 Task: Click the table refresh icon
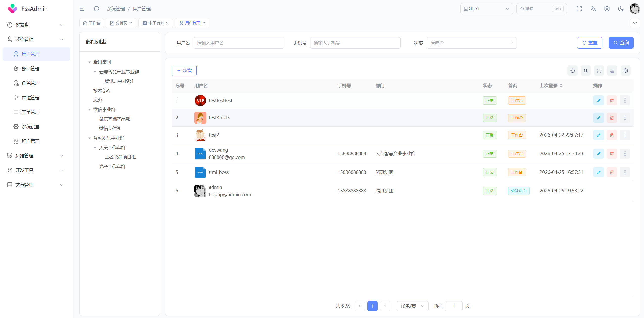572,71
